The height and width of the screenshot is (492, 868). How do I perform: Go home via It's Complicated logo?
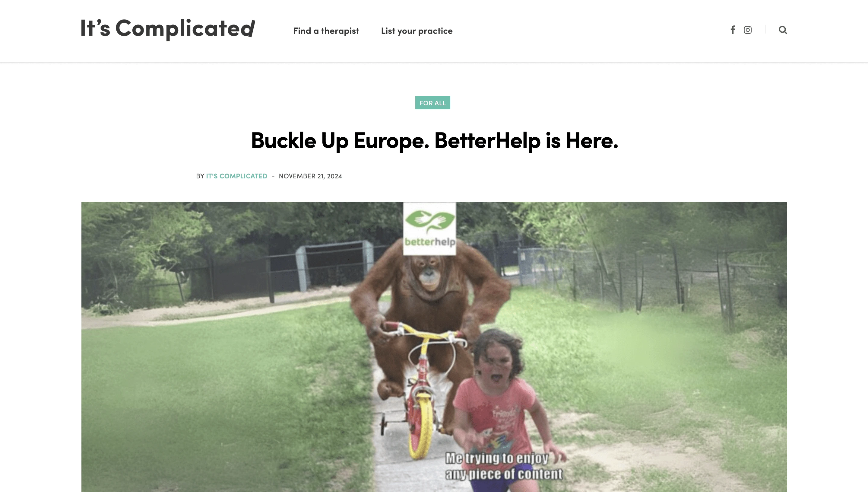[x=168, y=28]
